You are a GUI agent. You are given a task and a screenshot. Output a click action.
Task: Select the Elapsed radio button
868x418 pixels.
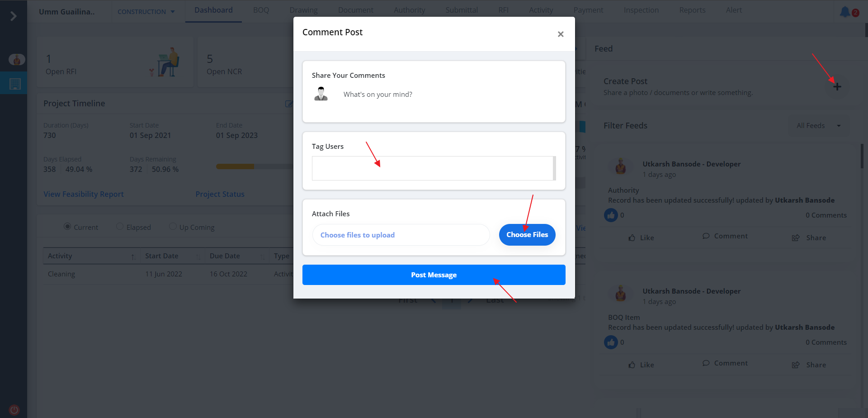pyautogui.click(x=120, y=226)
